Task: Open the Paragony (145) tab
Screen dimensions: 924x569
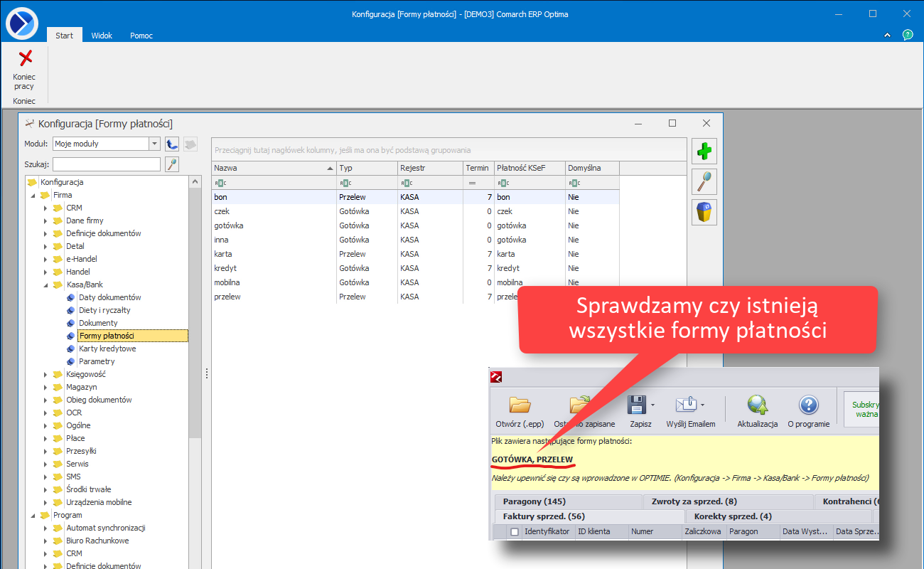Action: pyautogui.click(x=534, y=501)
